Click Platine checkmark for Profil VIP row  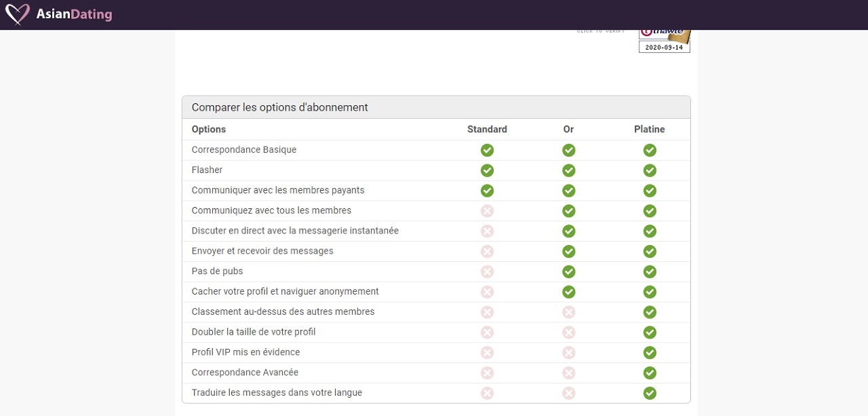pos(650,352)
